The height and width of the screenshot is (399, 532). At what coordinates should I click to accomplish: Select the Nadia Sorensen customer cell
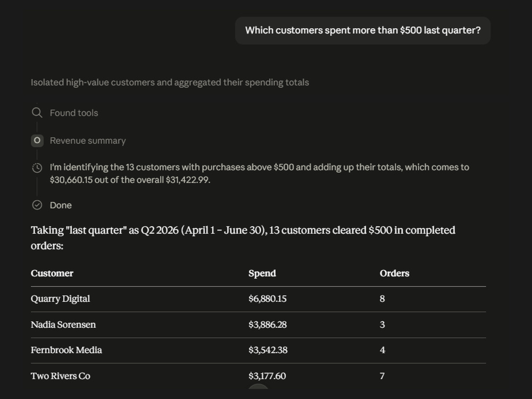[x=63, y=325]
